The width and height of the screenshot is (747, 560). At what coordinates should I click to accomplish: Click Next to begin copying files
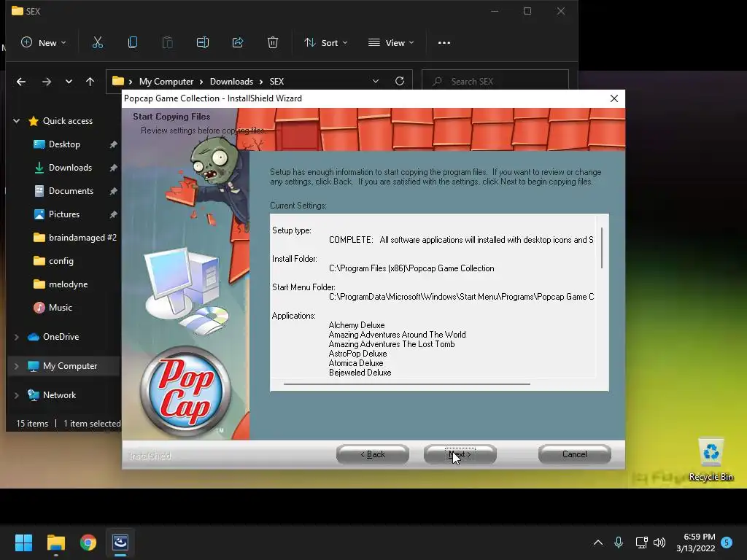[x=460, y=454]
